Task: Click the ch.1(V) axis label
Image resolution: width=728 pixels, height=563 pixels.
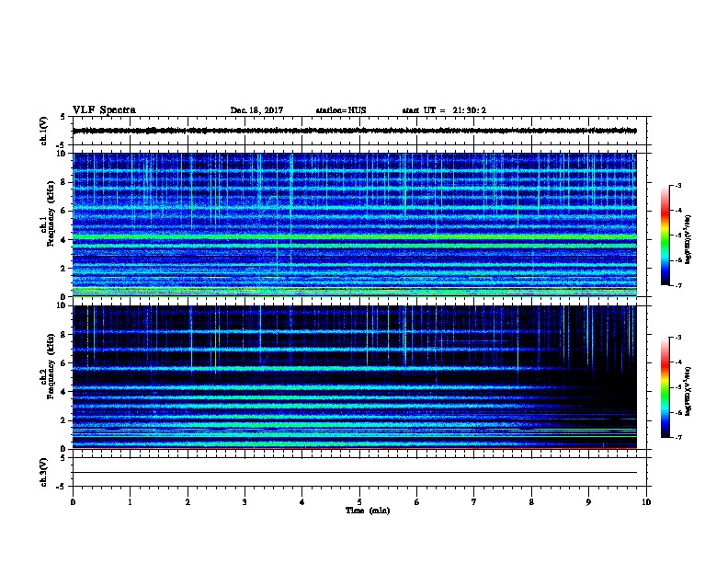Action: pyautogui.click(x=44, y=131)
